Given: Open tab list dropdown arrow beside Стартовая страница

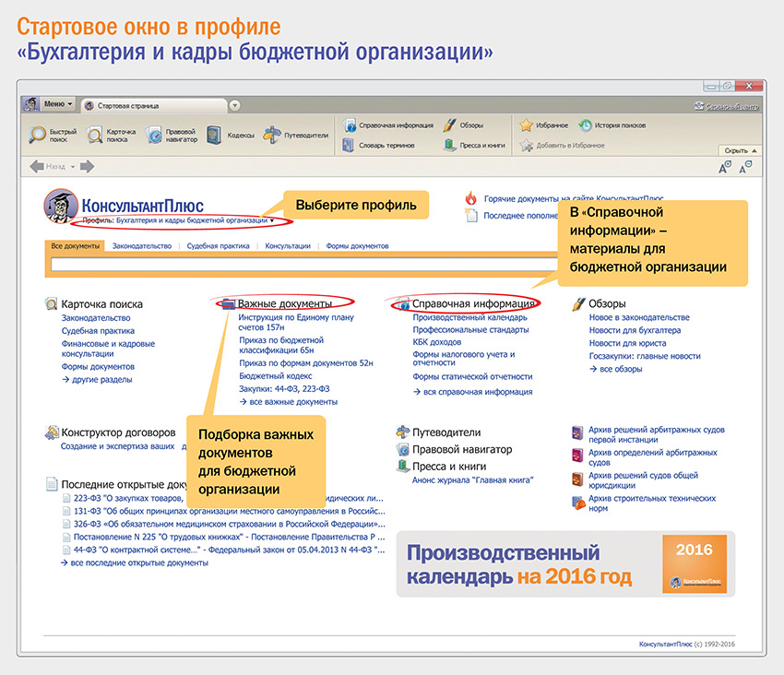Looking at the screenshot, I should tap(234, 105).
